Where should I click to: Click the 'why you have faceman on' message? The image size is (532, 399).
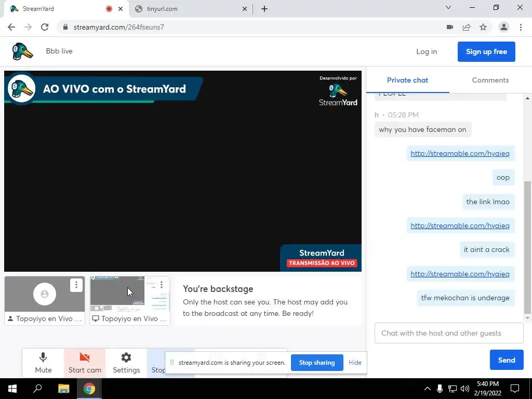(422, 129)
